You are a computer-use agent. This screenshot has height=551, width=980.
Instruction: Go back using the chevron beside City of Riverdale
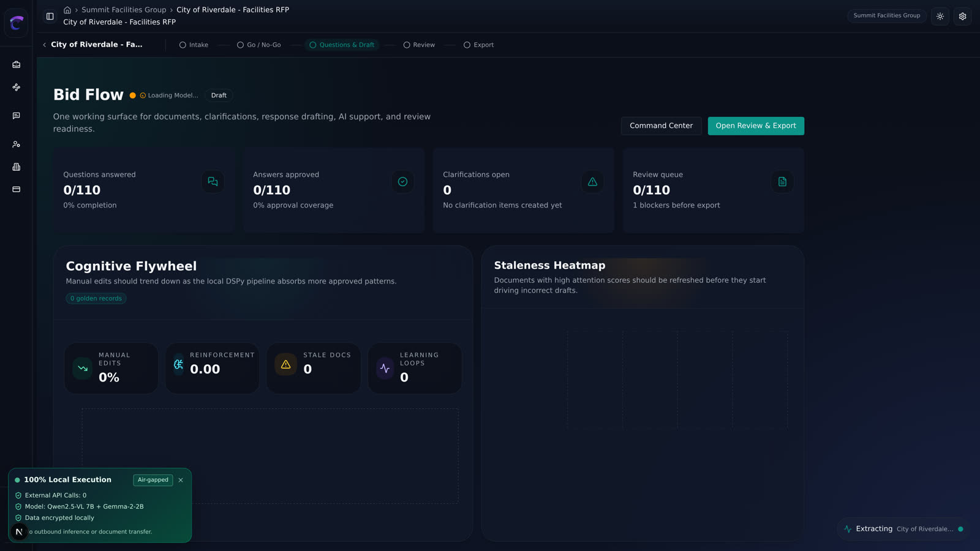45,45
